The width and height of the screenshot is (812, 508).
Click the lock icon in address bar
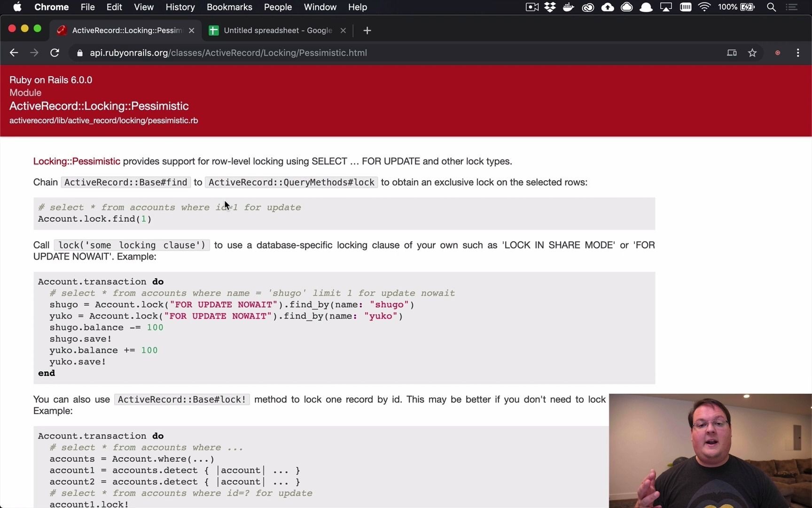[x=80, y=53]
